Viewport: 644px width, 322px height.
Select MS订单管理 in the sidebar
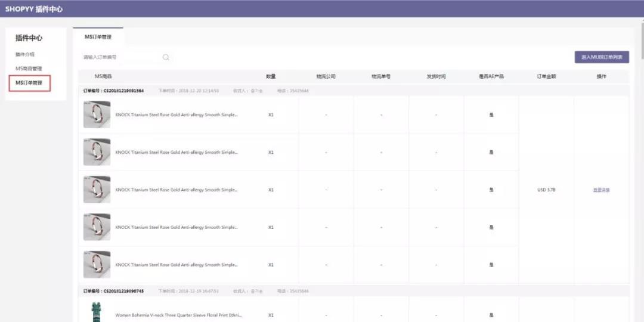(x=30, y=83)
